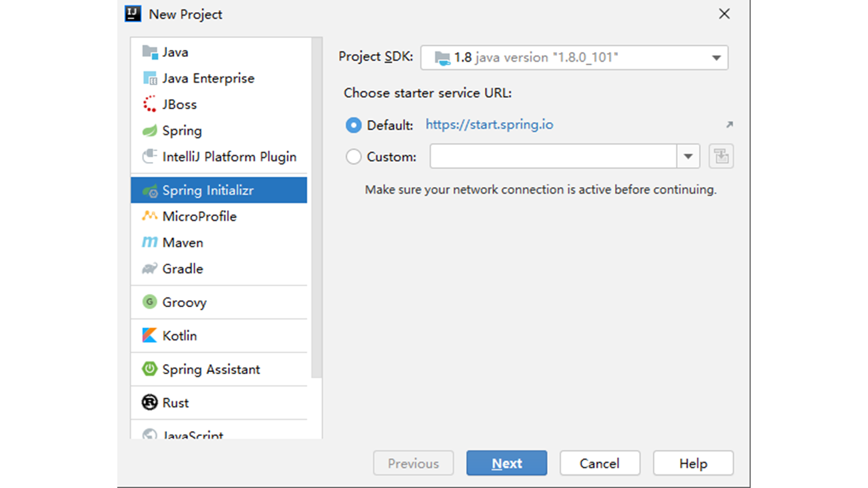Screen dimensions: 868x488
Task: Choose the Maven project type
Action: pos(219,243)
